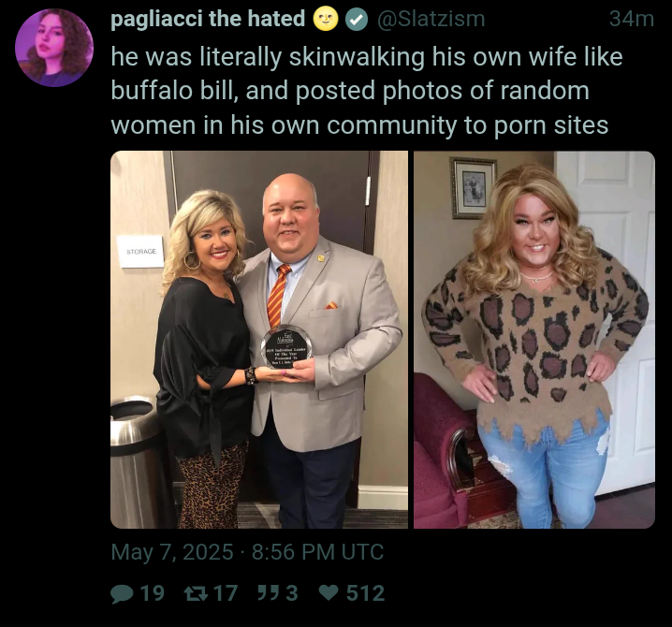The image size is (672, 627).
Task: Click the verified checkmark badge
Action: (357, 20)
